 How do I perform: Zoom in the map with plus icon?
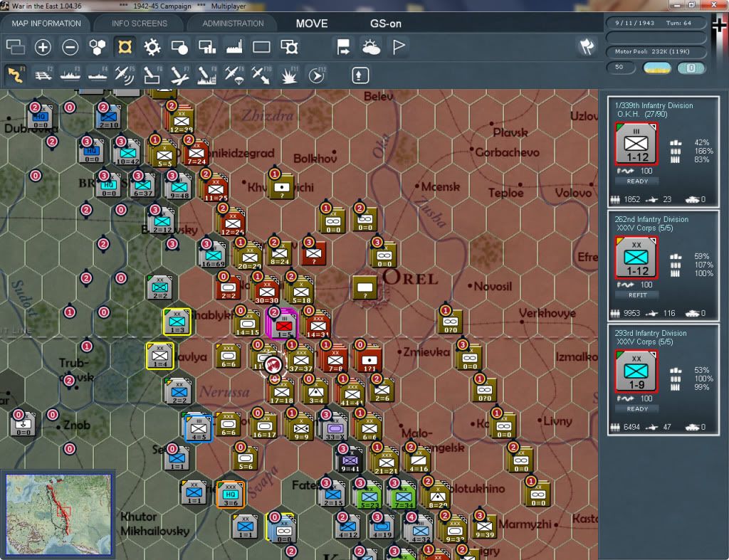tap(43, 47)
